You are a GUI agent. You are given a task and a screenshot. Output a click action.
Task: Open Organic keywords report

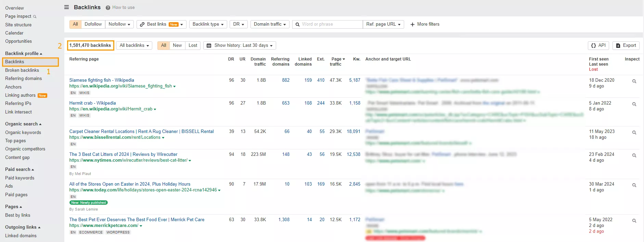tap(23, 133)
